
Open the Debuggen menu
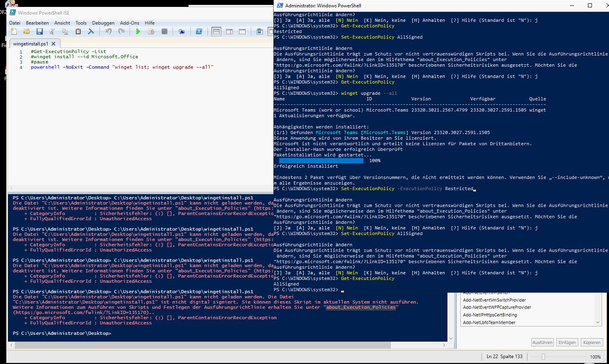point(103,23)
